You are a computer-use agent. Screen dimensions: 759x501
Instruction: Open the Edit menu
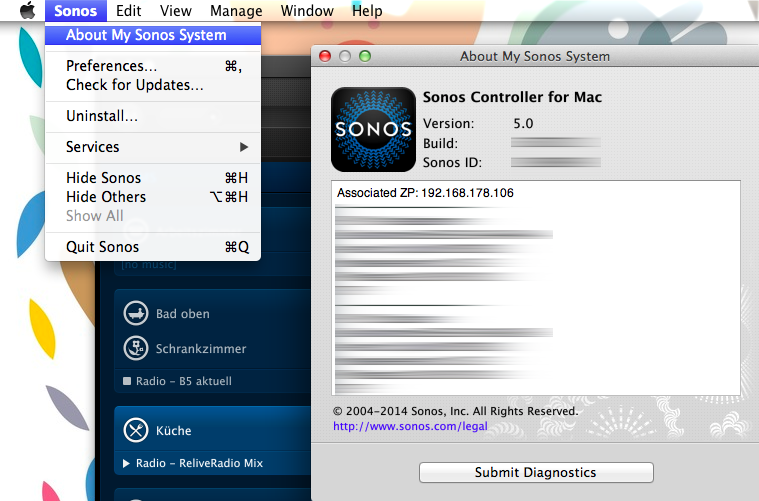128,11
